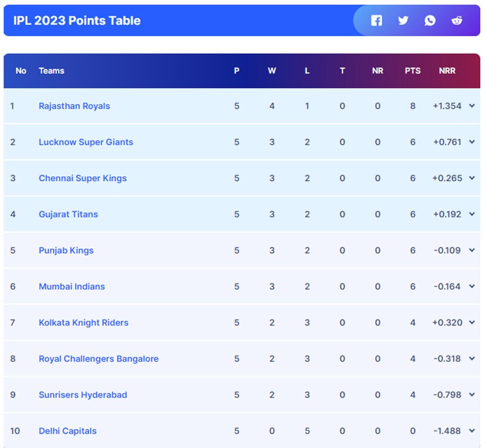The width and height of the screenshot is (487, 448).
Task: Click the P column header
Action: click(237, 71)
